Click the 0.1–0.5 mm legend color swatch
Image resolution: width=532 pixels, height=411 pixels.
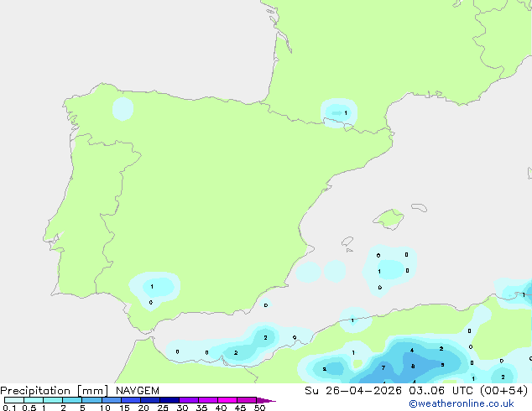pos(14,400)
